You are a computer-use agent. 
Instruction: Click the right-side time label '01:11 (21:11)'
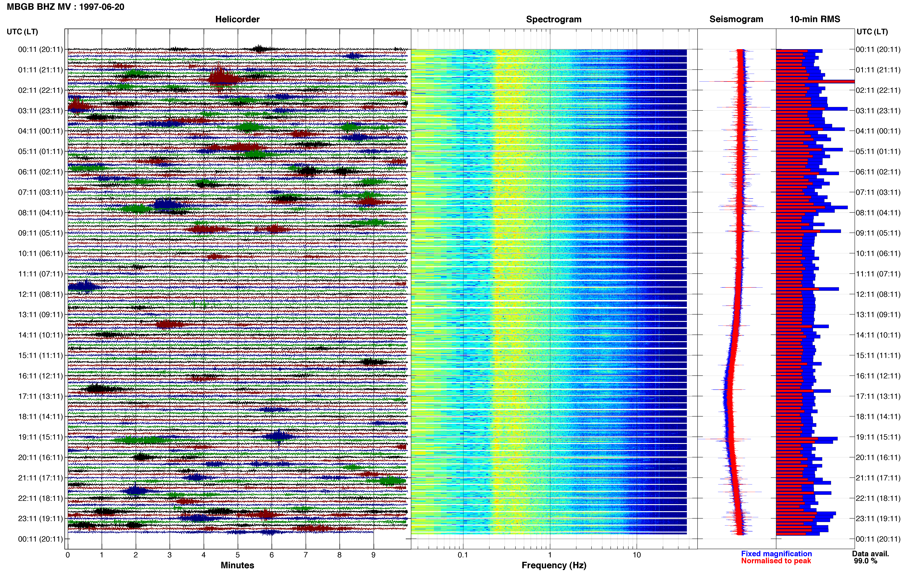coord(878,70)
